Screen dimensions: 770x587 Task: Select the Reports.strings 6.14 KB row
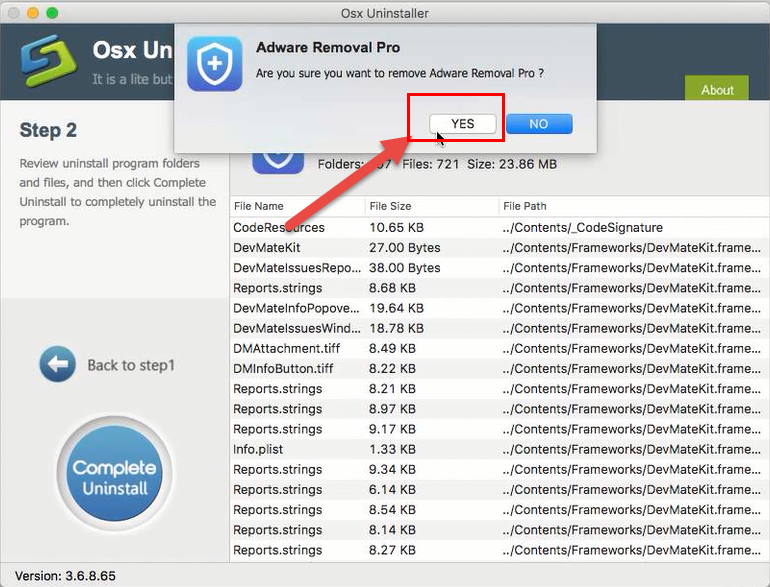(x=499, y=489)
